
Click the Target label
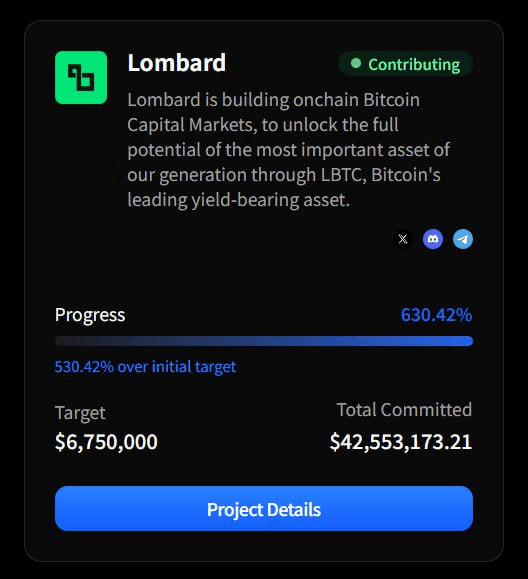point(80,413)
